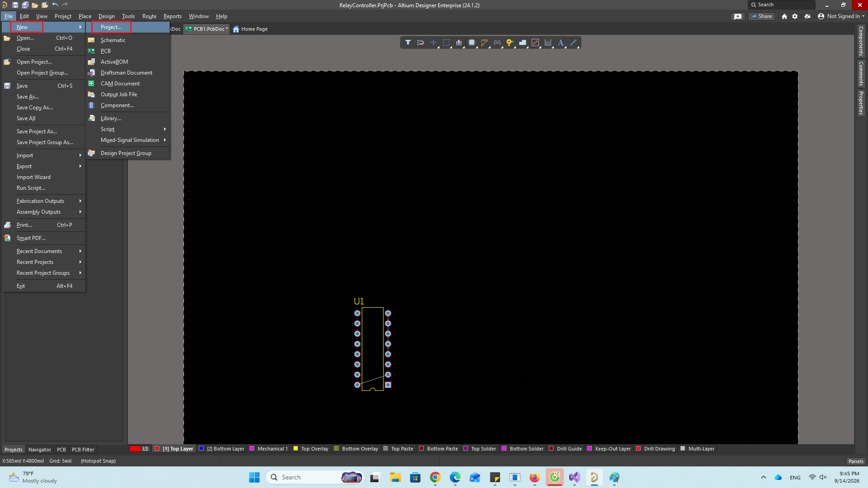Screen dimensions: 868x488
Task: Select the place text string tool
Action: click(x=561, y=42)
